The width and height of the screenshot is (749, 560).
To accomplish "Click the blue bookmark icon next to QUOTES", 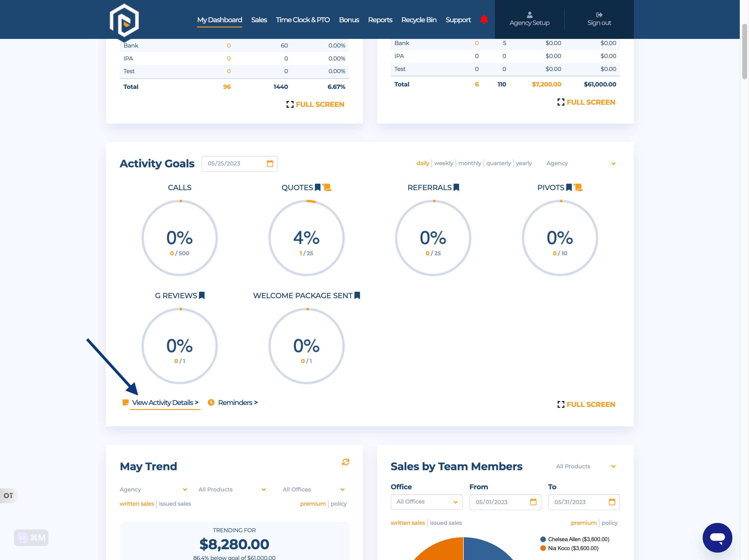I will tap(318, 188).
